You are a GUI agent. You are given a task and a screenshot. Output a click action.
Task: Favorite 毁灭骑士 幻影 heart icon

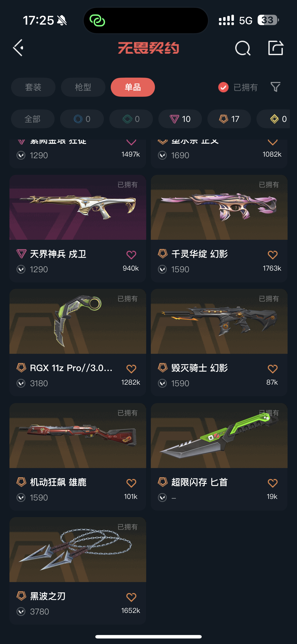pyautogui.click(x=272, y=369)
